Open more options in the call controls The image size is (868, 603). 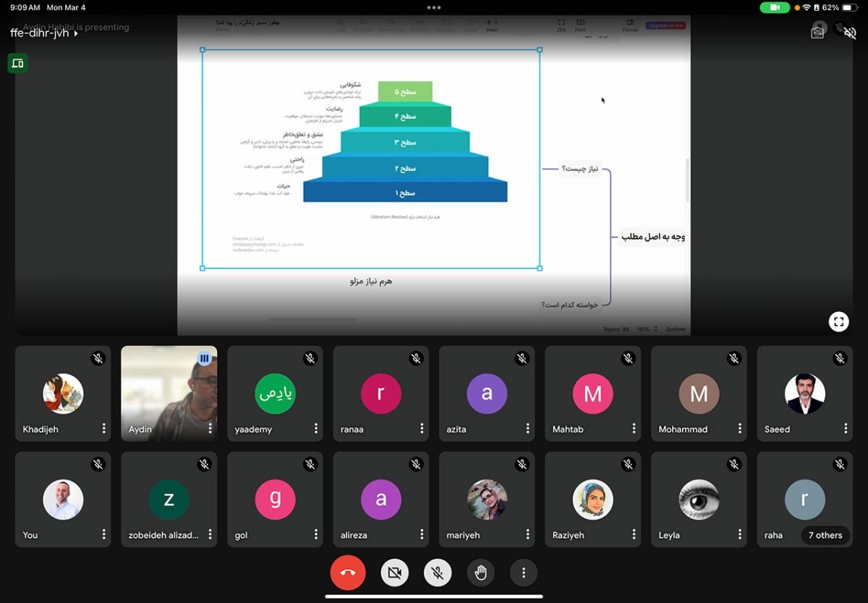(x=524, y=573)
